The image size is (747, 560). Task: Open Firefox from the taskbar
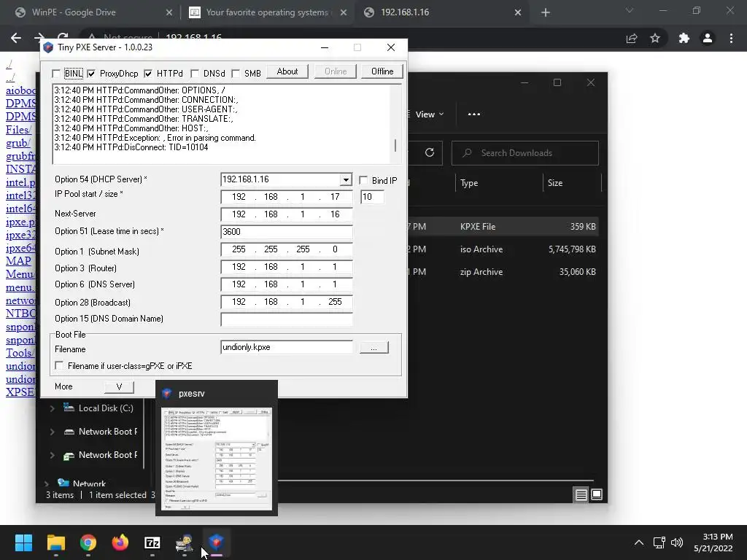tap(120, 542)
